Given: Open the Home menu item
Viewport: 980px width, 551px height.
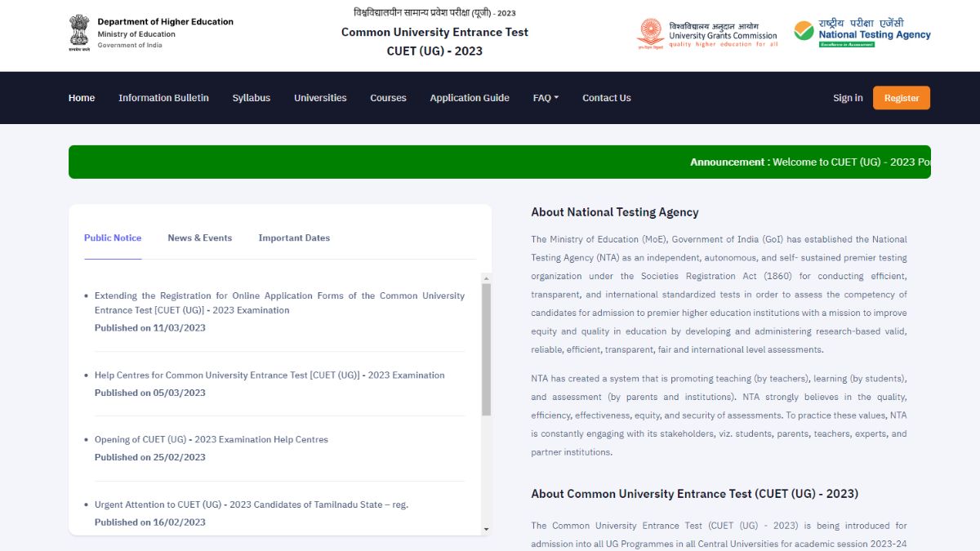Looking at the screenshot, I should tap(82, 98).
